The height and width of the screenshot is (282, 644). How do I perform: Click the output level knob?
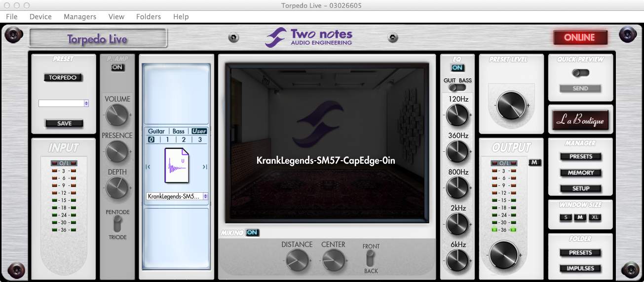[504, 255]
